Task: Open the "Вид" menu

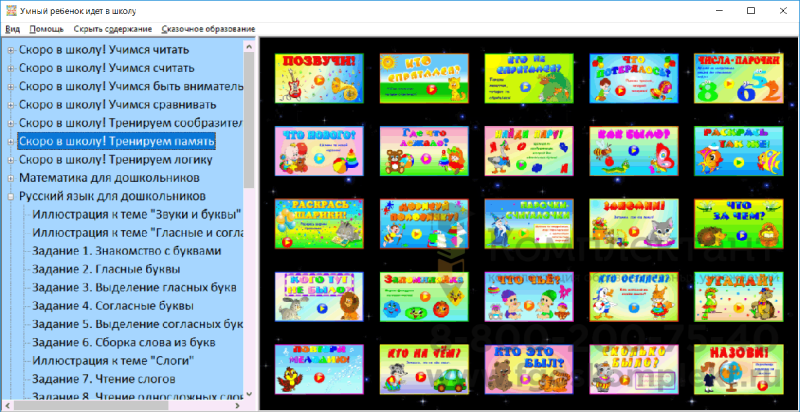Action: 12,29
